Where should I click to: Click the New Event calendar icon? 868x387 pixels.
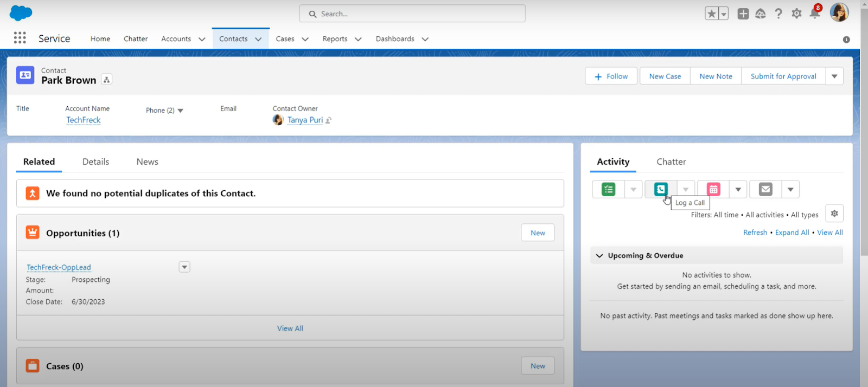pos(713,189)
